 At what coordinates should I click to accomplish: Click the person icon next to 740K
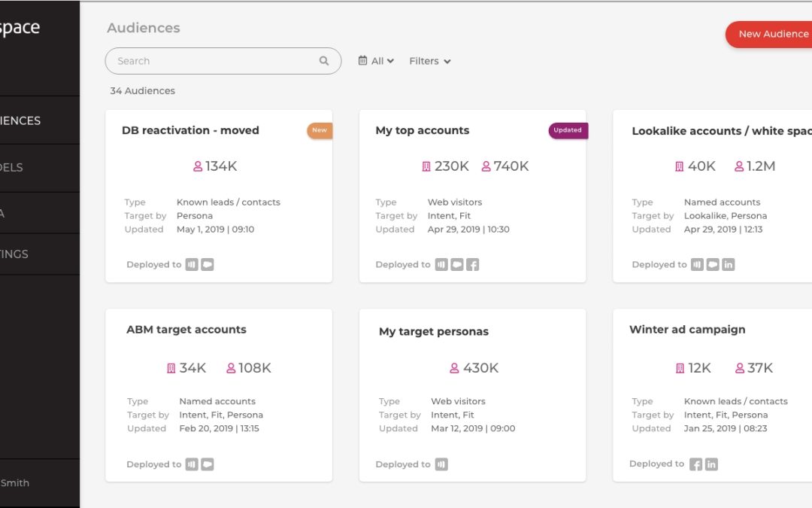[486, 166]
